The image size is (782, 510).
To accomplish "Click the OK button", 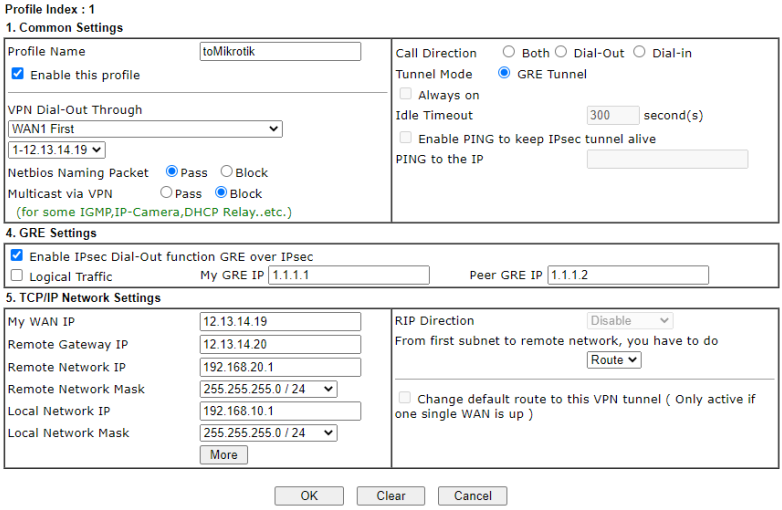I will click(x=309, y=496).
